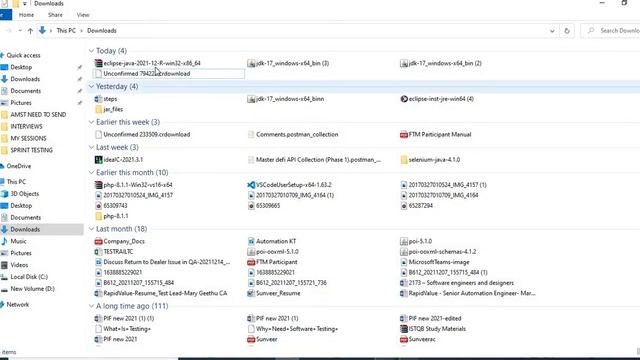Select the VSCodeUserSetup-x64-1.63.2 icon
This screenshot has width=640, height=360.
click(x=251, y=185)
